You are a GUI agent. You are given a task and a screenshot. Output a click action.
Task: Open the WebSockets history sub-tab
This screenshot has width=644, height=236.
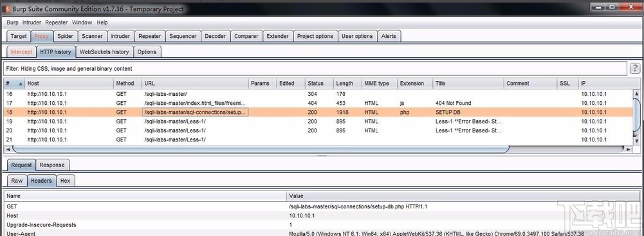(x=104, y=51)
